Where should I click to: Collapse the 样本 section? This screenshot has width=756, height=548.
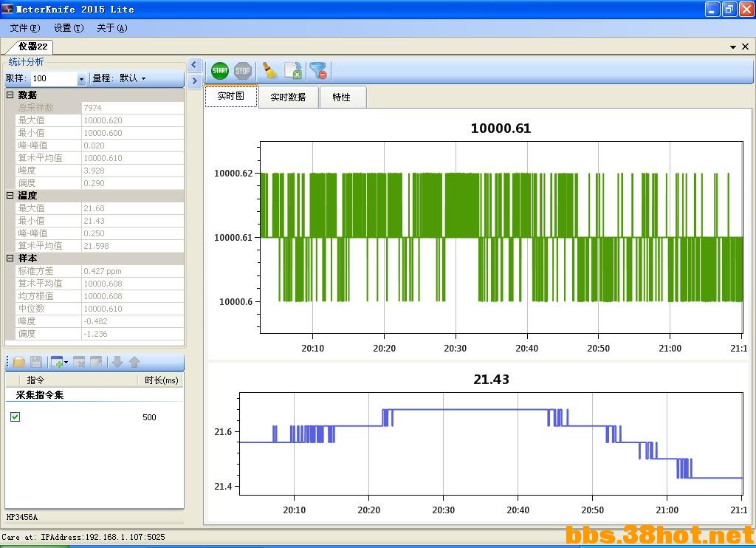tap(10, 258)
